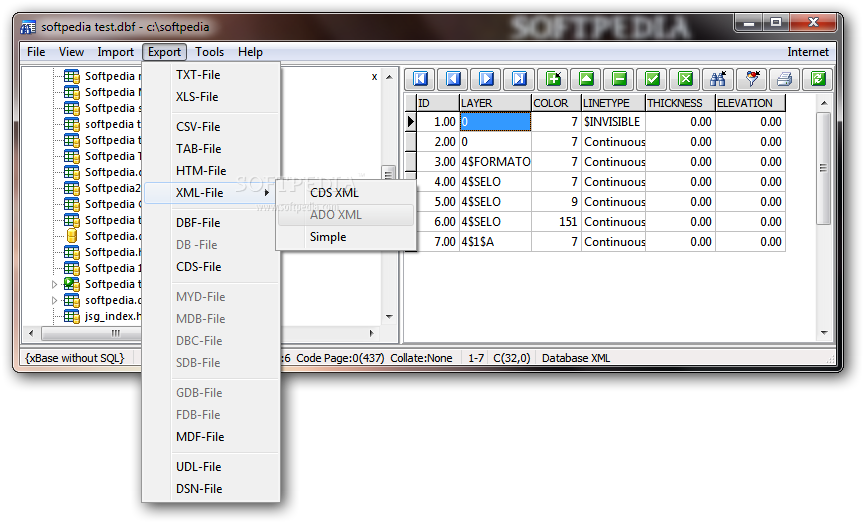Image resolution: width=864 pixels, height=523 pixels.
Task: Click the printer icon
Action: 785,79
